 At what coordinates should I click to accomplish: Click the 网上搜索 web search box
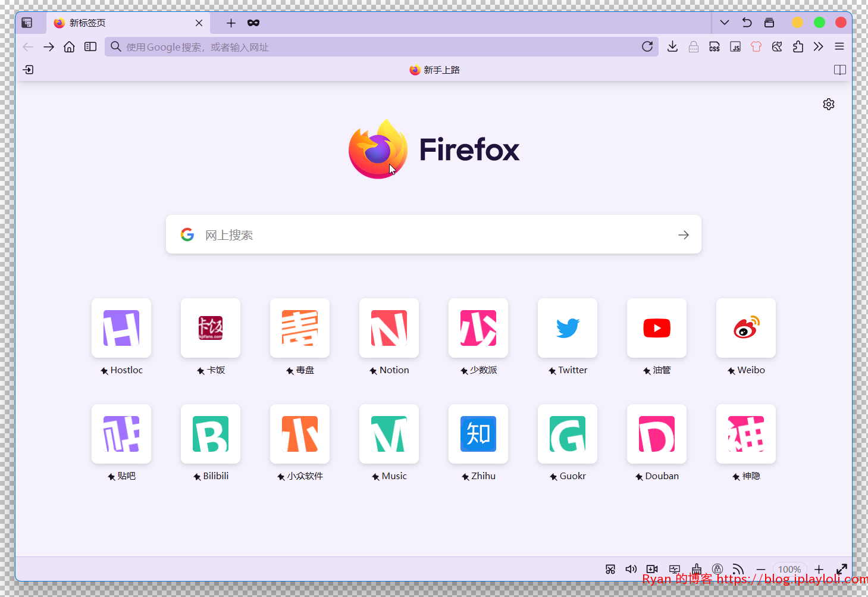tap(434, 235)
